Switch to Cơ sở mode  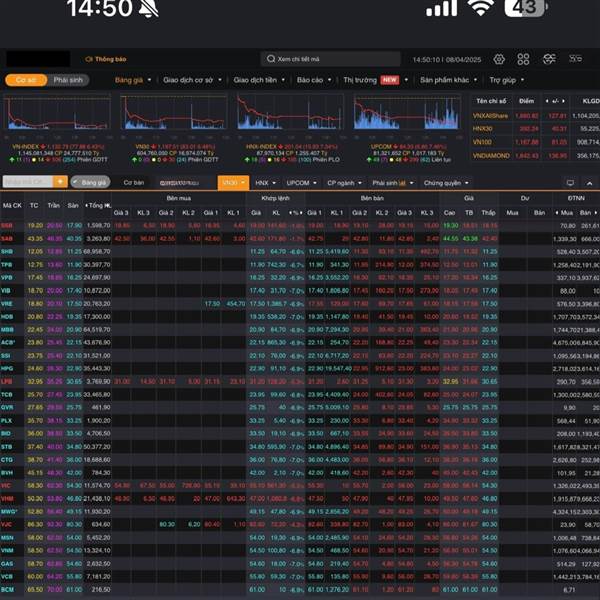click(26, 80)
